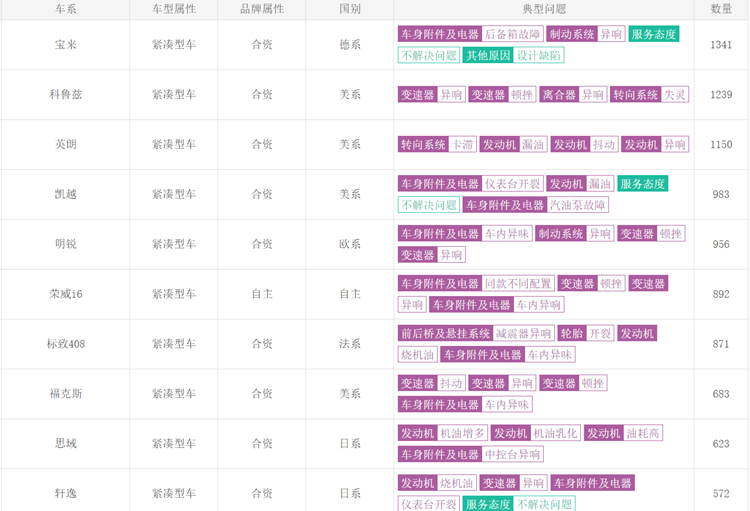
Task: Click the 烧机油 tag in 标致408 row
Action: click(x=417, y=355)
